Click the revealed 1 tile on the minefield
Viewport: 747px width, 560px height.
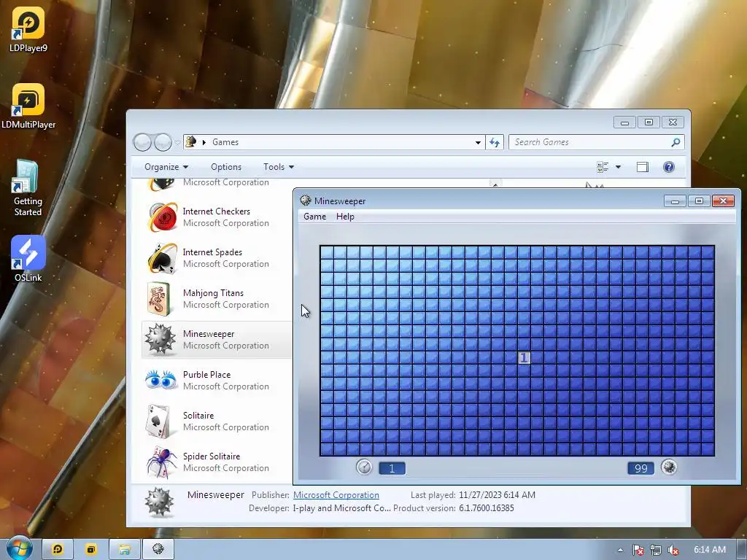coord(524,357)
